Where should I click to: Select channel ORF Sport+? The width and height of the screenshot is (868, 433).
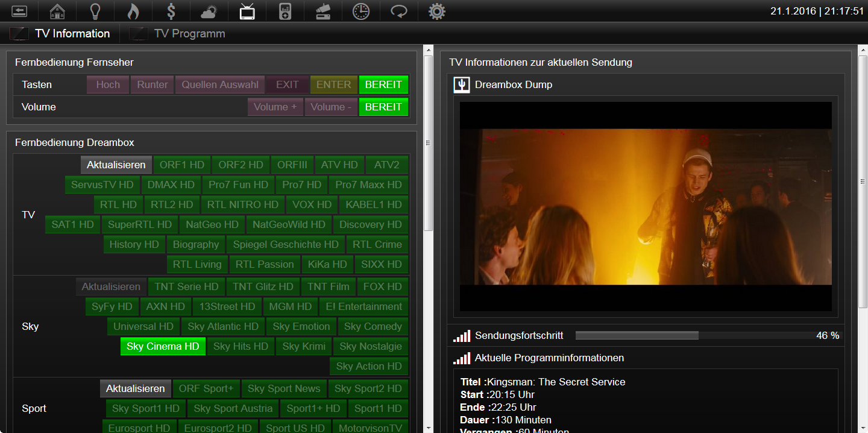pos(206,388)
